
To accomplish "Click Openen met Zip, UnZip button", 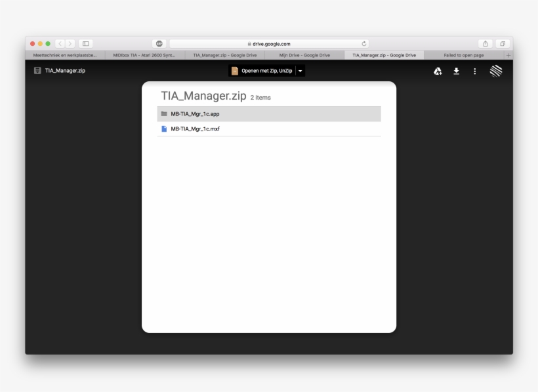I will (x=262, y=71).
